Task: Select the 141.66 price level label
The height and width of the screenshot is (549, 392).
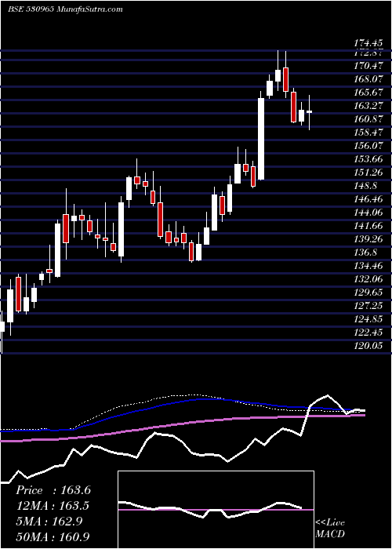Action: click(368, 226)
